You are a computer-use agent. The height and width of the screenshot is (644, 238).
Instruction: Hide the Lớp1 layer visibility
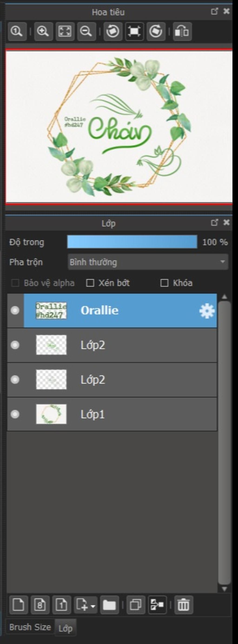coord(15,414)
